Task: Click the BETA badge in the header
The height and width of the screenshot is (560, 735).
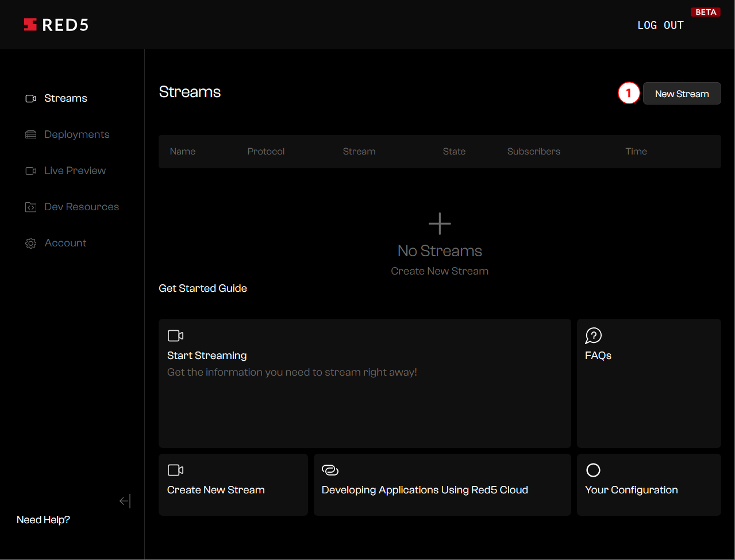Action: click(706, 12)
